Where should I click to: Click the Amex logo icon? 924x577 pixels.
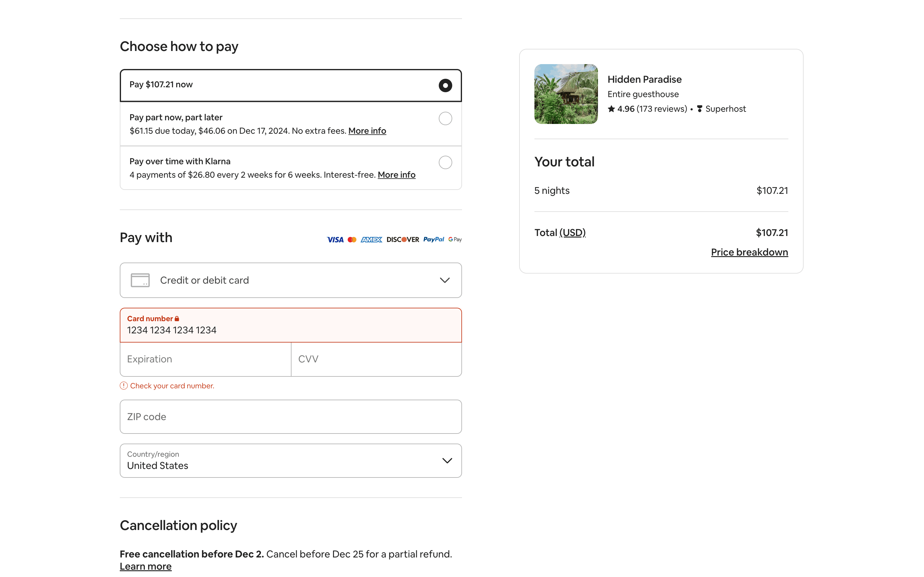point(371,240)
